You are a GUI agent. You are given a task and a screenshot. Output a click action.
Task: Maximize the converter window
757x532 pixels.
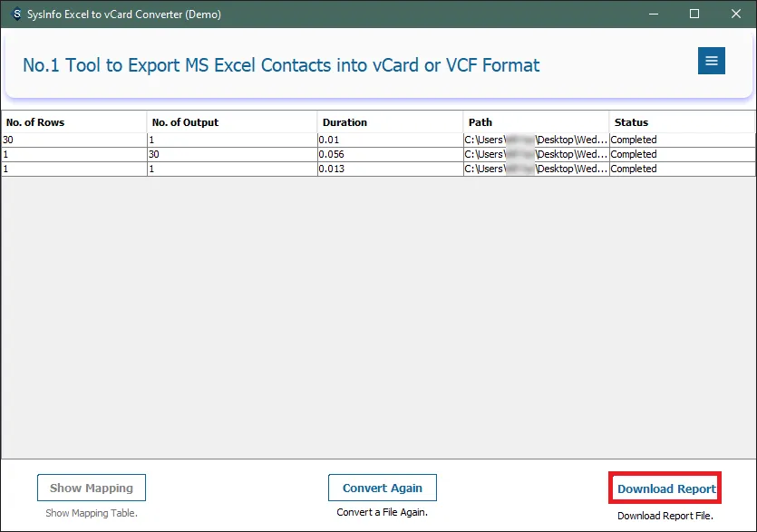[x=694, y=14]
